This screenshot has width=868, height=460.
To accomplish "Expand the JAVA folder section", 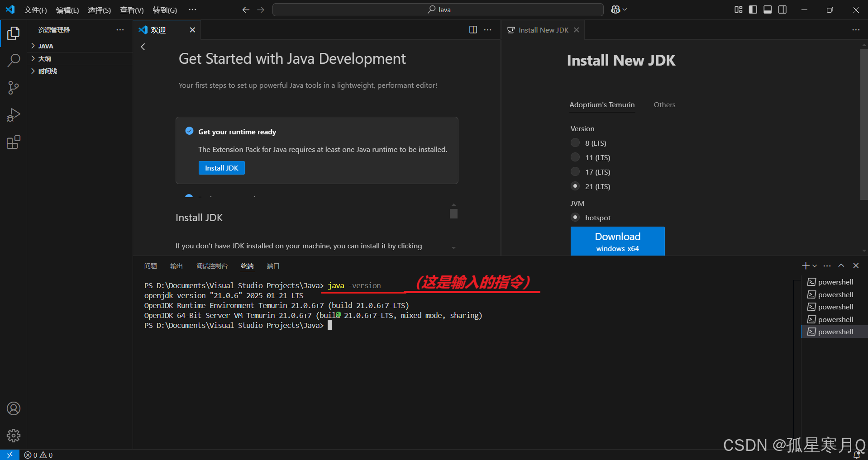I will (80, 46).
